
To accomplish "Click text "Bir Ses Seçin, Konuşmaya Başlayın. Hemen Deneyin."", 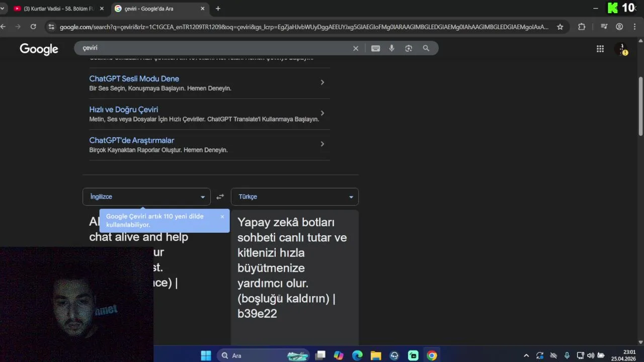I will tap(160, 88).
